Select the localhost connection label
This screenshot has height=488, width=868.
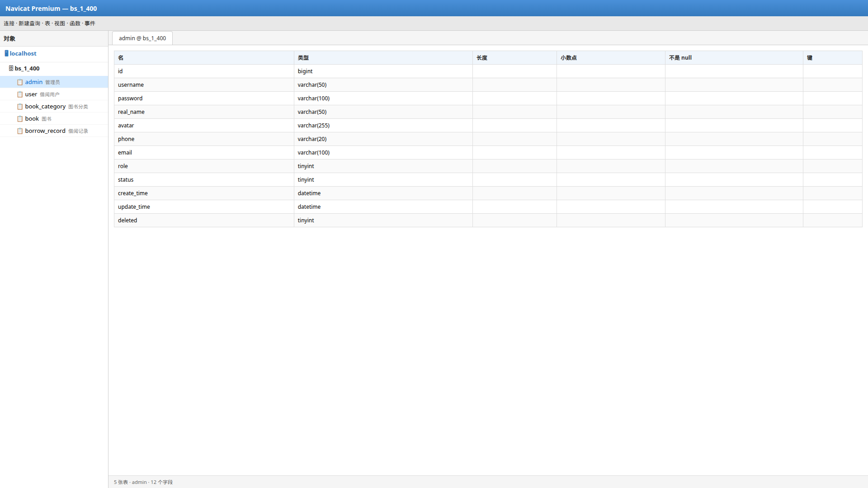[x=23, y=53]
